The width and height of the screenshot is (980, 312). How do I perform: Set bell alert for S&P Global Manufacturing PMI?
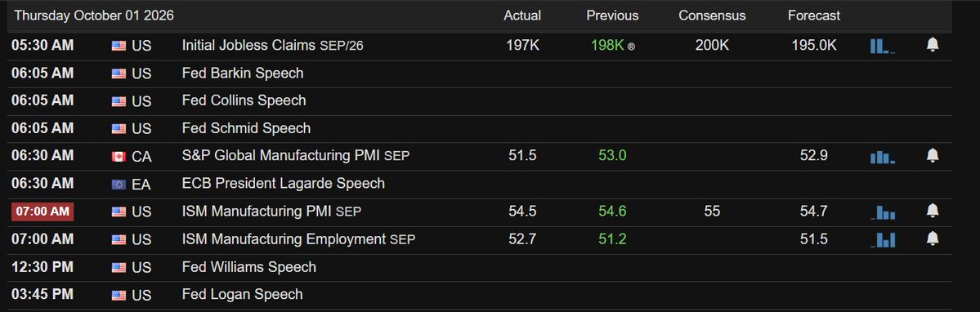pyautogui.click(x=933, y=155)
